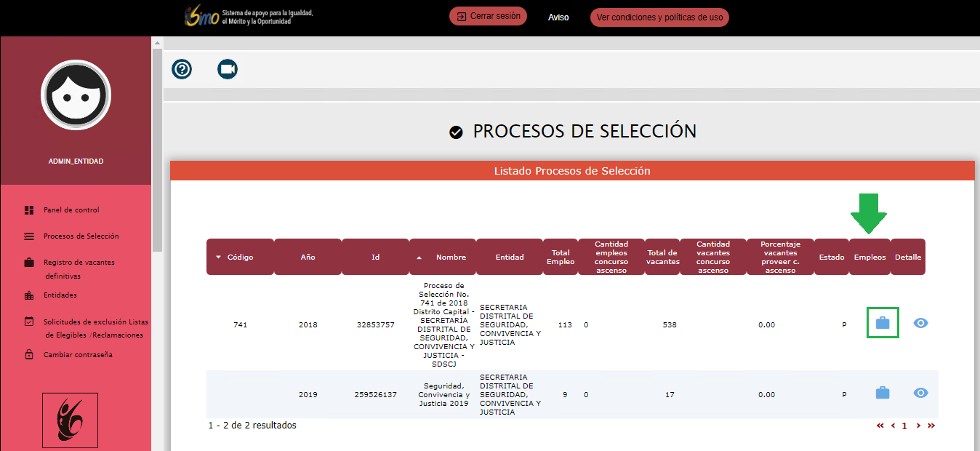Go to next results page arrow
The image size is (980, 451).
(918, 426)
